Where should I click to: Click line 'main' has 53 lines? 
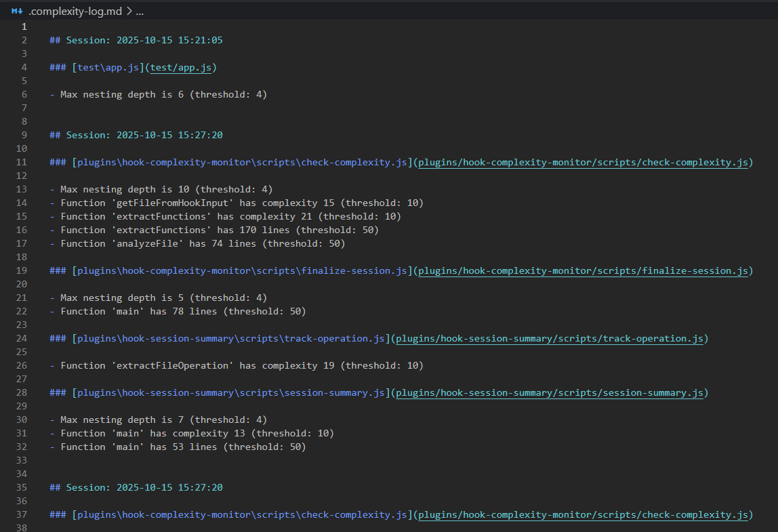point(178,447)
